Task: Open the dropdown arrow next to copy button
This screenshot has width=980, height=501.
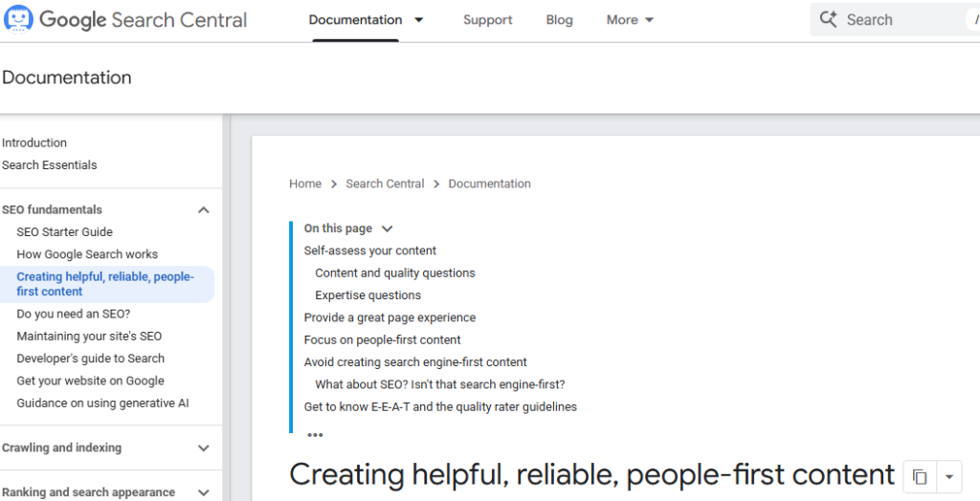Action: [x=948, y=476]
